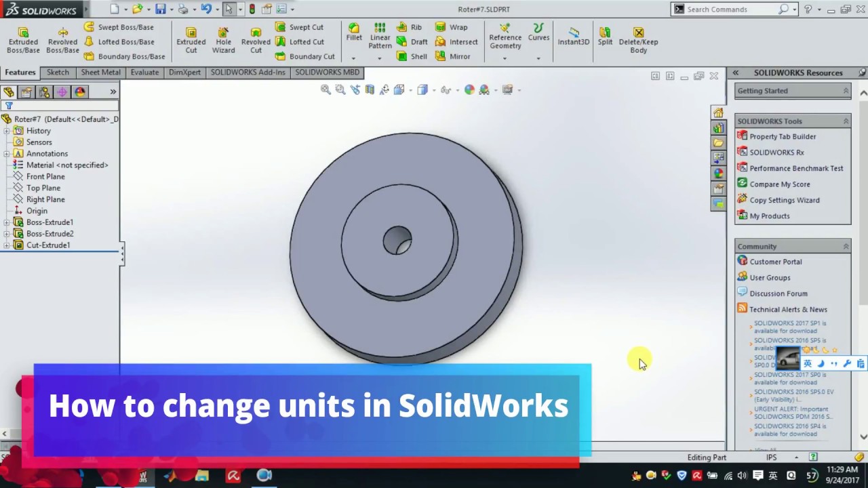Click the Mirror feature
The height and width of the screenshot is (488, 868).
[x=452, y=56]
